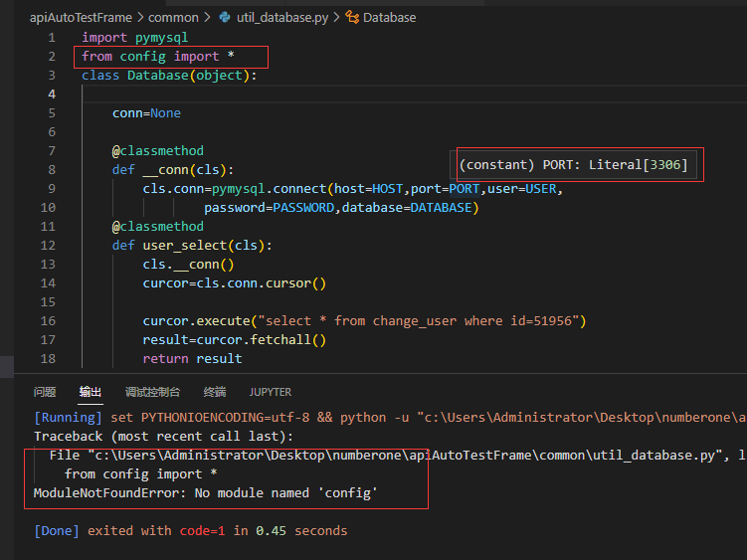Click the ModuleNotFoundError output line
Viewport: 747px width, 560px height.
click(206, 493)
